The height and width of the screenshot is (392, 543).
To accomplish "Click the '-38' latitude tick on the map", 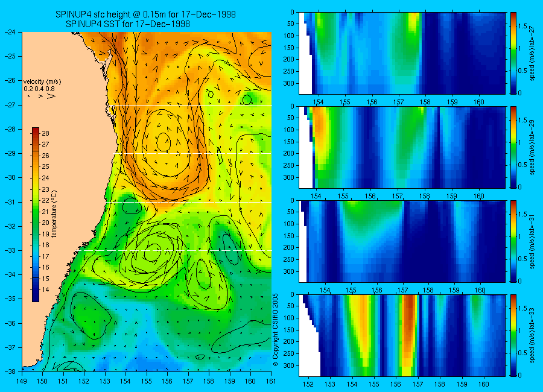I will click(x=10, y=371).
